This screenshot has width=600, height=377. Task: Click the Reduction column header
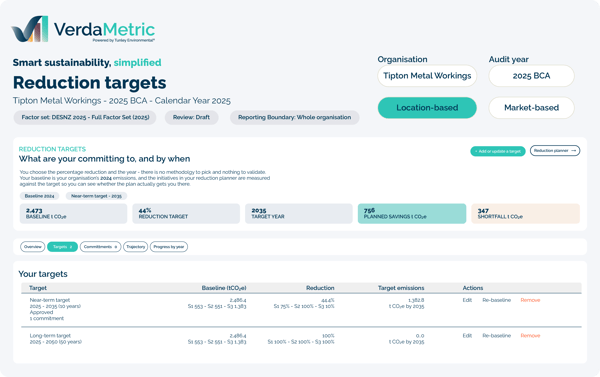(x=320, y=288)
